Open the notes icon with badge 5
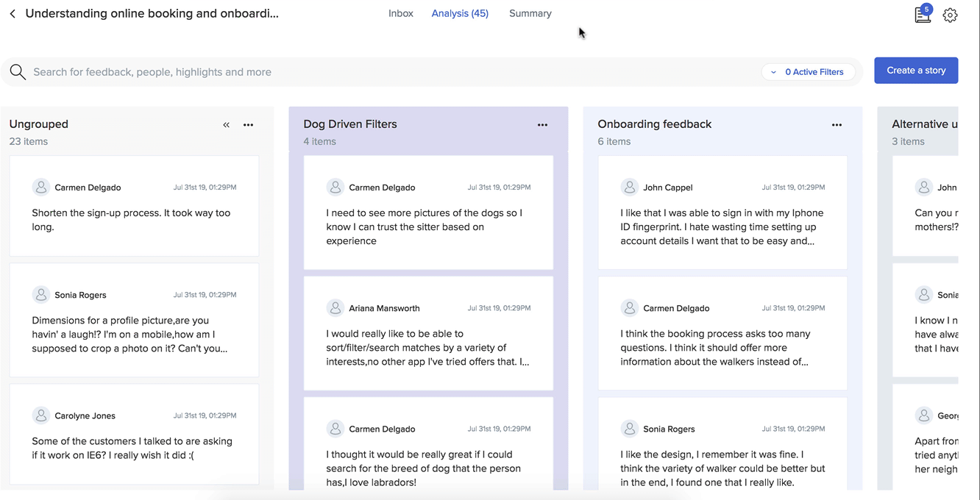The height and width of the screenshot is (500, 980). (923, 15)
